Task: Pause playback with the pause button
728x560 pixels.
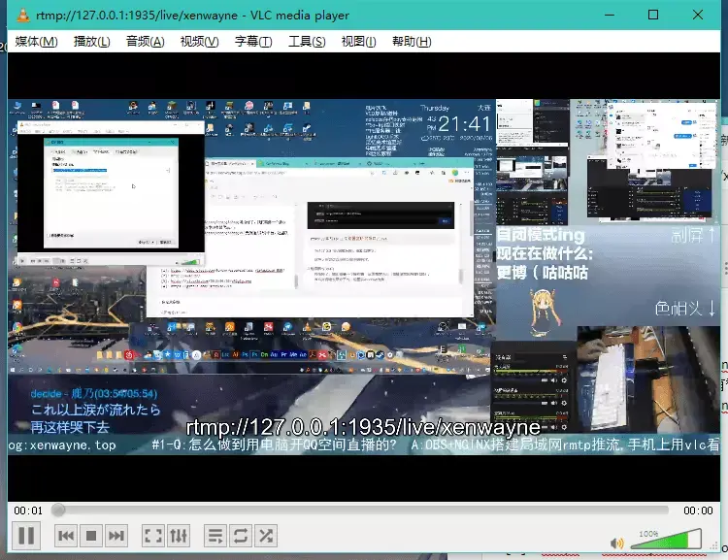Action: tap(26, 536)
